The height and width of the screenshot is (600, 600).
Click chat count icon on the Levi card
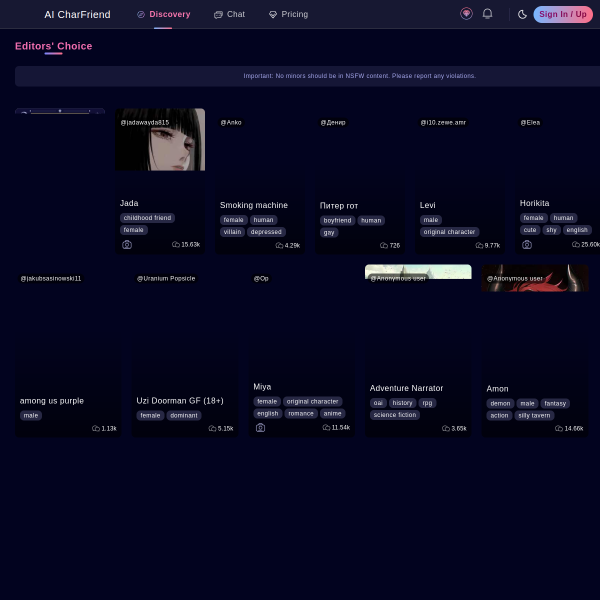[x=479, y=245]
